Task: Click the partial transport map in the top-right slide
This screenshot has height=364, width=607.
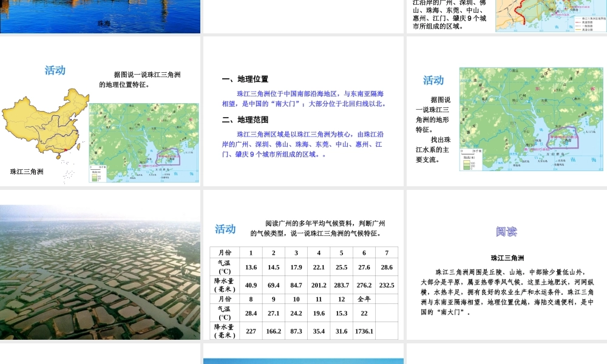Action: (551, 16)
